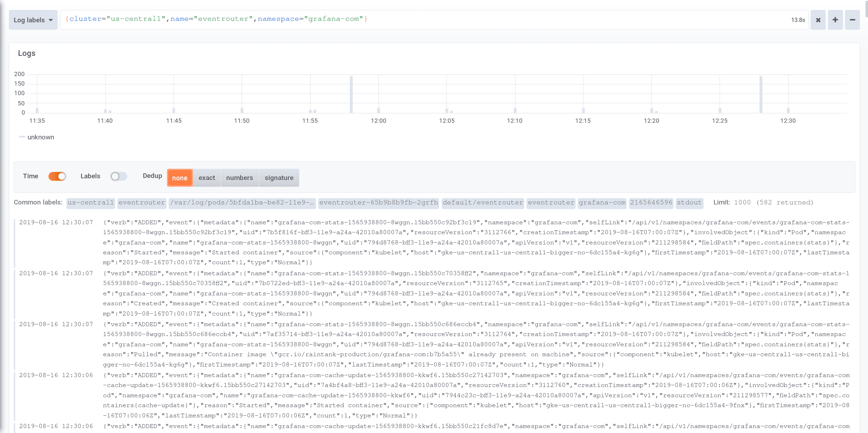
Task: Click the tall histogram bar near 12:28
Action: tap(761, 94)
